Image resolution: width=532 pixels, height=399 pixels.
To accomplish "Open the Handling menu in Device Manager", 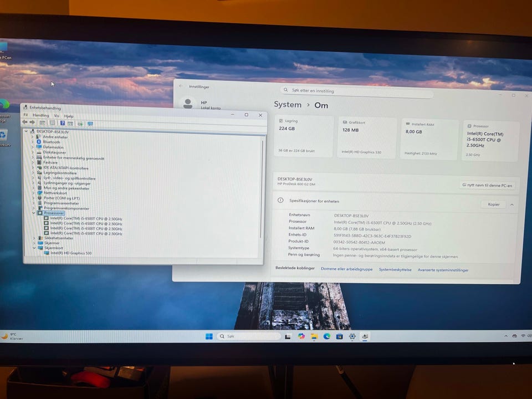I will (x=40, y=115).
